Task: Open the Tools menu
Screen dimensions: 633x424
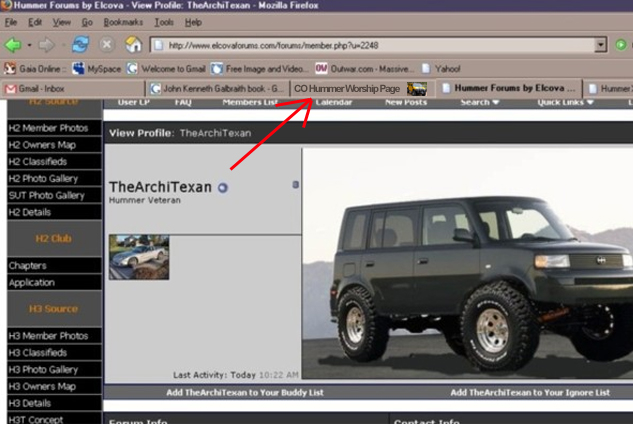Action: [x=164, y=23]
